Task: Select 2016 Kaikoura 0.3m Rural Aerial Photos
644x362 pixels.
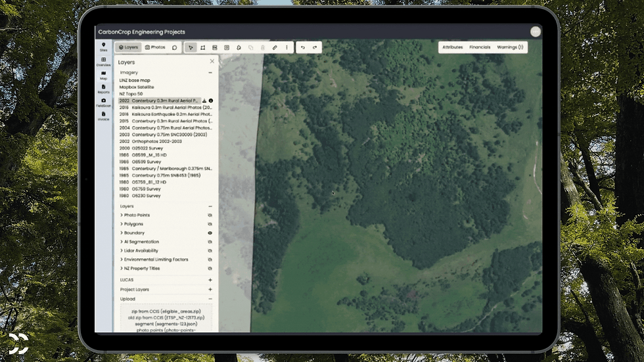Action: [166, 108]
